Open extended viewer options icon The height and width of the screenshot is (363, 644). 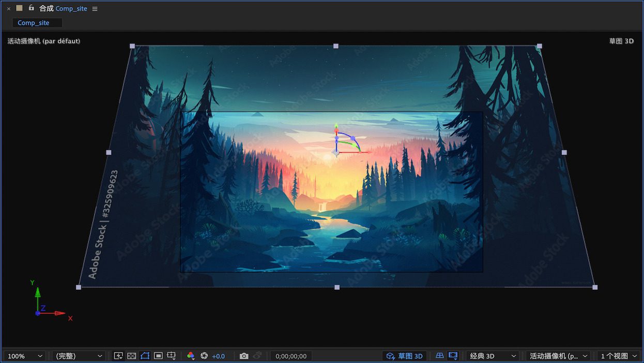[x=453, y=356]
